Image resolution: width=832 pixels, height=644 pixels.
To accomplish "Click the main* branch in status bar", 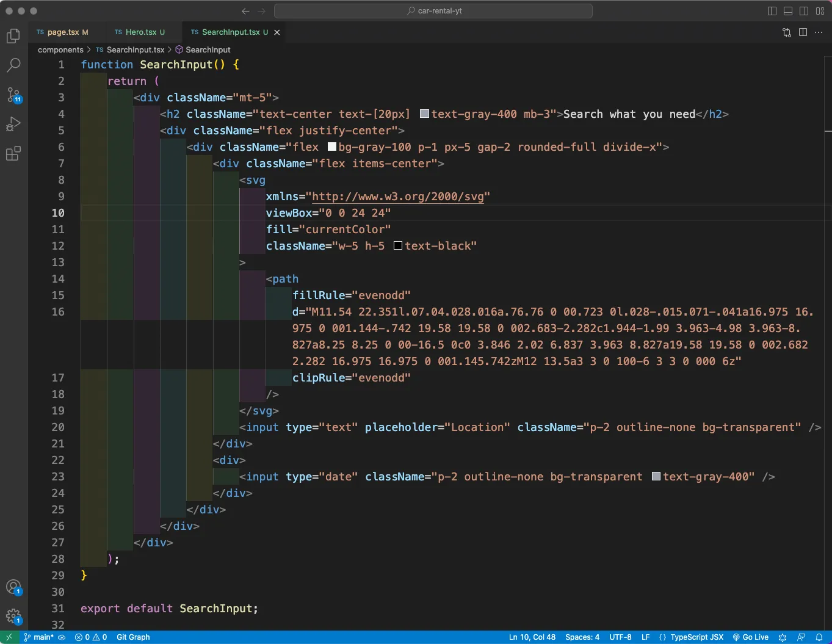I will click(38, 637).
